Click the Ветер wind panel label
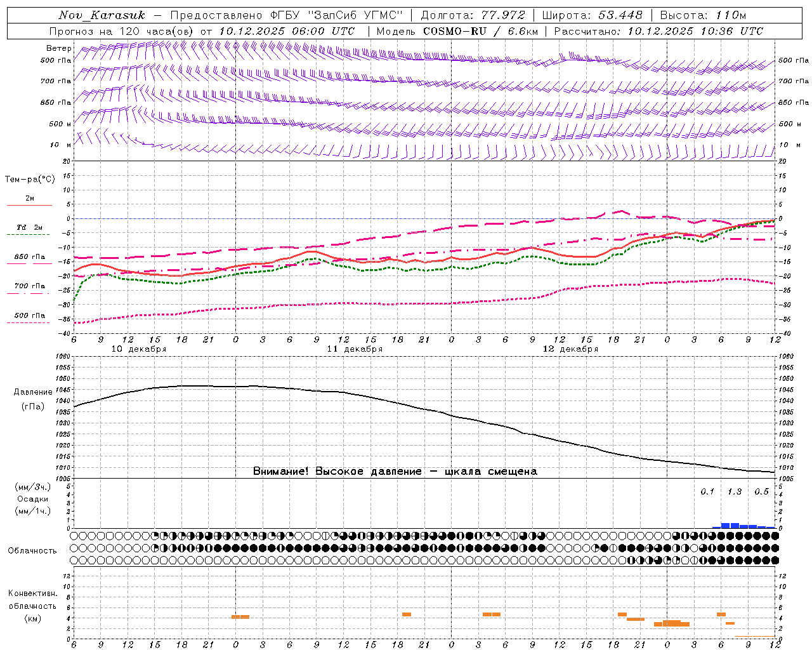The height and width of the screenshot is (650, 812). pos(58,48)
